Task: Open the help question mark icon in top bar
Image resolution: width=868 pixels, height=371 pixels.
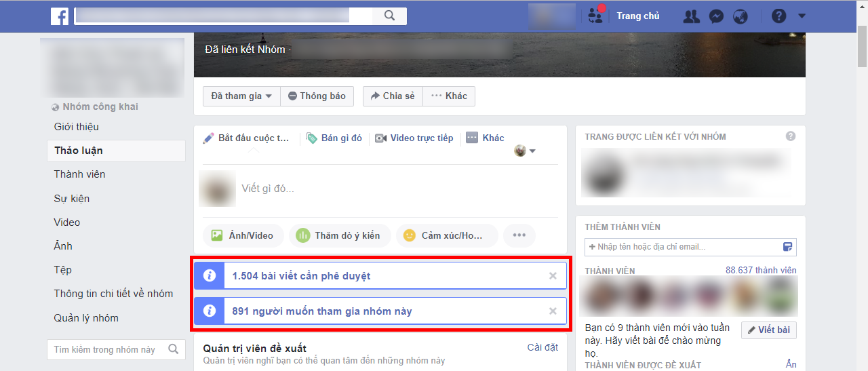Action: [x=778, y=16]
